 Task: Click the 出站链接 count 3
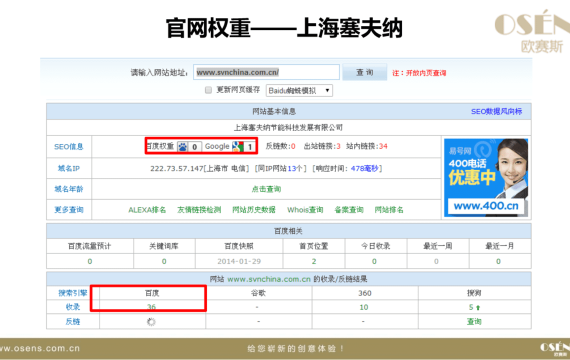click(x=338, y=146)
